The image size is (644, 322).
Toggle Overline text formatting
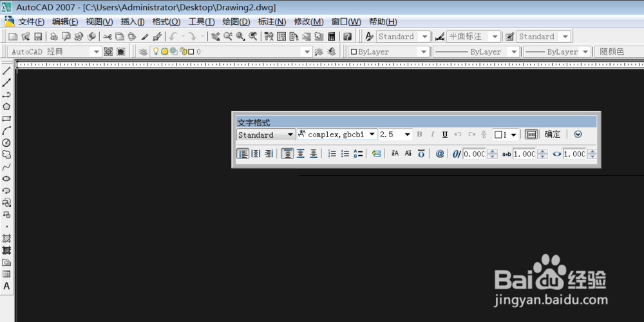click(421, 154)
